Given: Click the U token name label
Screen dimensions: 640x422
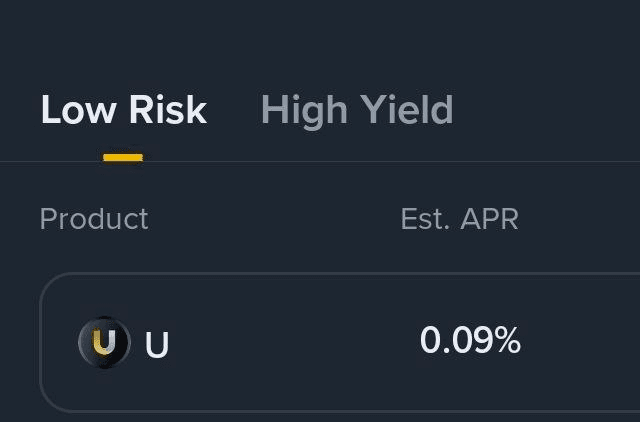Looking at the screenshot, I should pos(157,345).
